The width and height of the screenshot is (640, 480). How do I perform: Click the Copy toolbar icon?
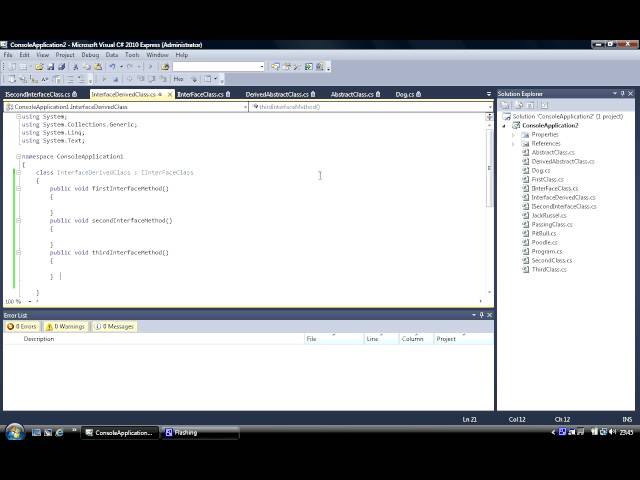click(x=87, y=67)
